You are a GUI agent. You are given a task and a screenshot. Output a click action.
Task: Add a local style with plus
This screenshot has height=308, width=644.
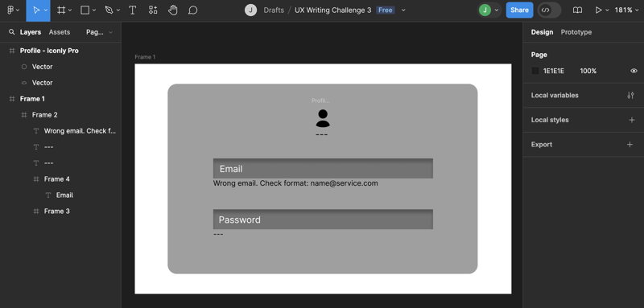point(632,120)
